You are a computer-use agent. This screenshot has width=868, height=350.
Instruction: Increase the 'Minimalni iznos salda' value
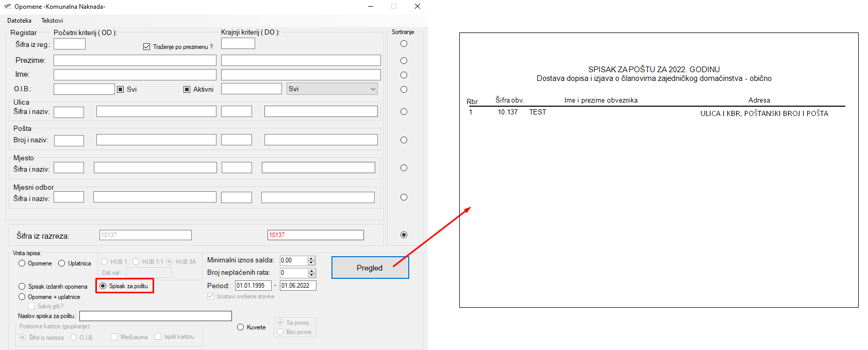[x=311, y=258]
